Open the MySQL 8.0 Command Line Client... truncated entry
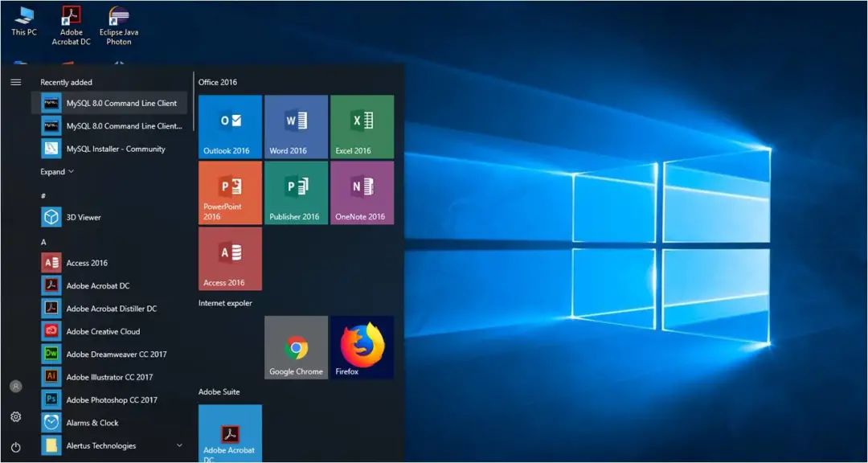The width and height of the screenshot is (868, 463). (109, 125)
